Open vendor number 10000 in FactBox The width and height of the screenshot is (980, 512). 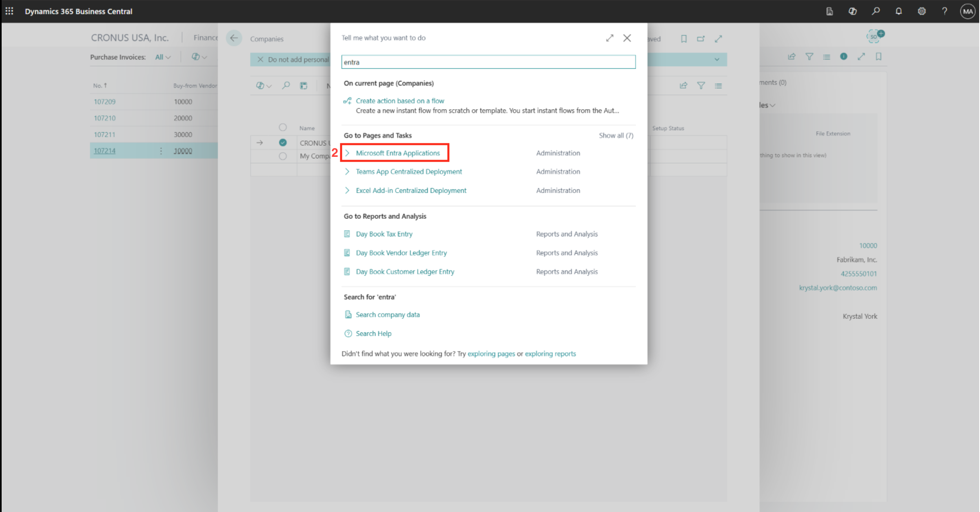[868, 245]
